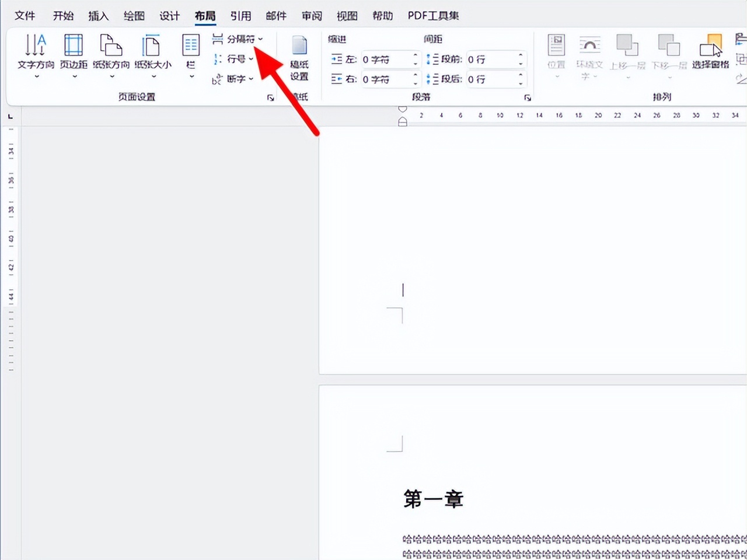Switch to the 引用 (References) ribbon tab
The height and width of the screenshot is (560, 747).
click(240, 16)
